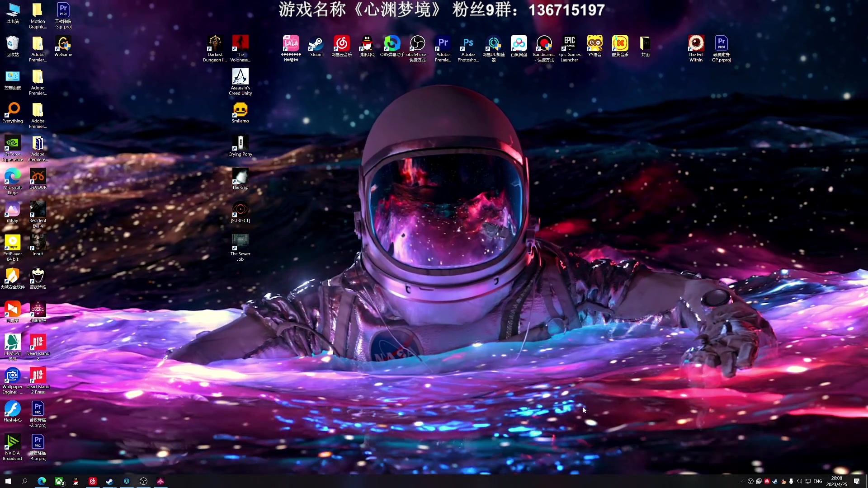Switch the ENG input language indicator
The height and width of the screenshot is (488, 868).
tap(818, 481)
